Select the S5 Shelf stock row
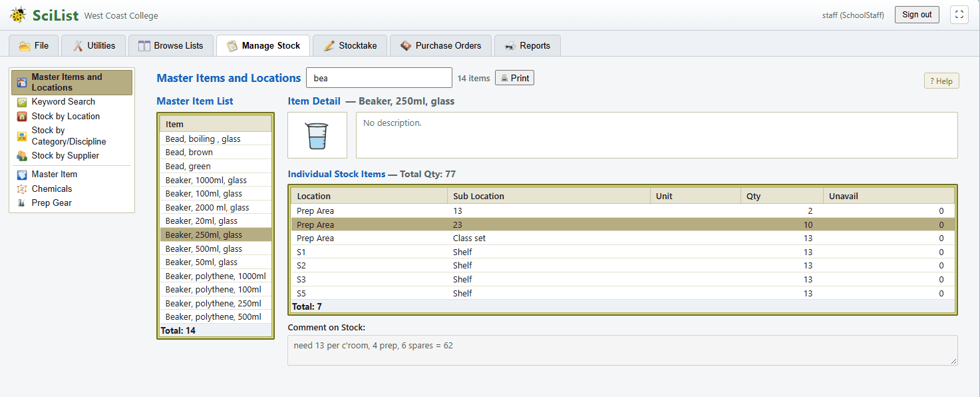 pos(623,293)
